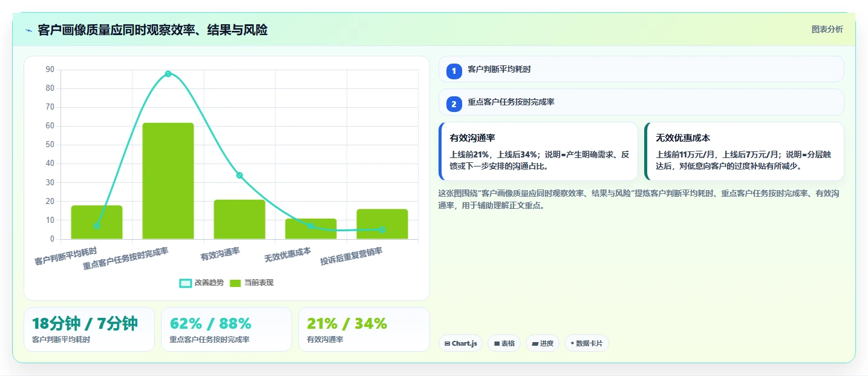Click the trend point on 客户判断平均耗时 bar
Image resolution: width=868 pixels, height=376 pixels.
pos(97,226)
